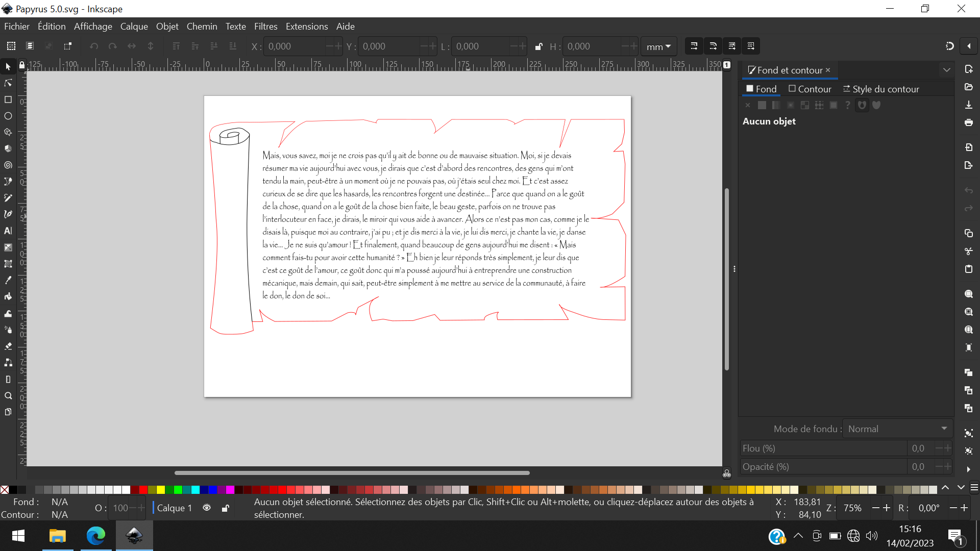This screenshot has height=551, width=980.
Task: Increase zoom with plus button
Action: point(887,508)
